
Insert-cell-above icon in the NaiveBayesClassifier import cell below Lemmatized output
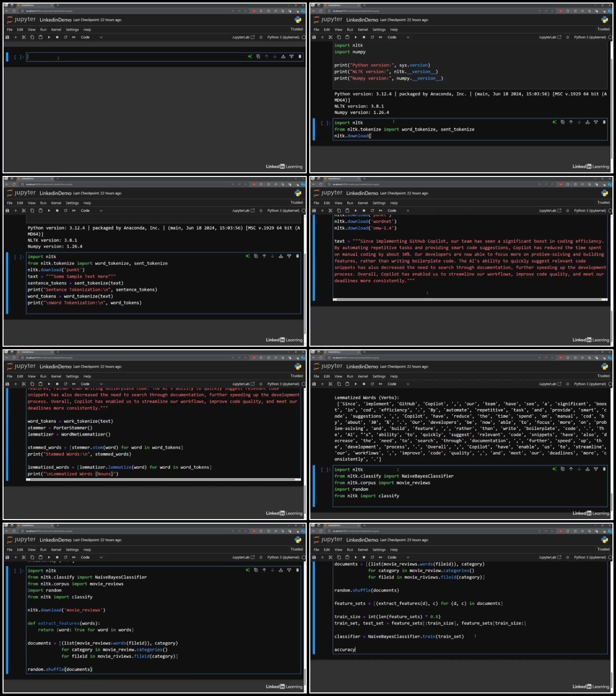pyautogui.click(x=588, y=469)
